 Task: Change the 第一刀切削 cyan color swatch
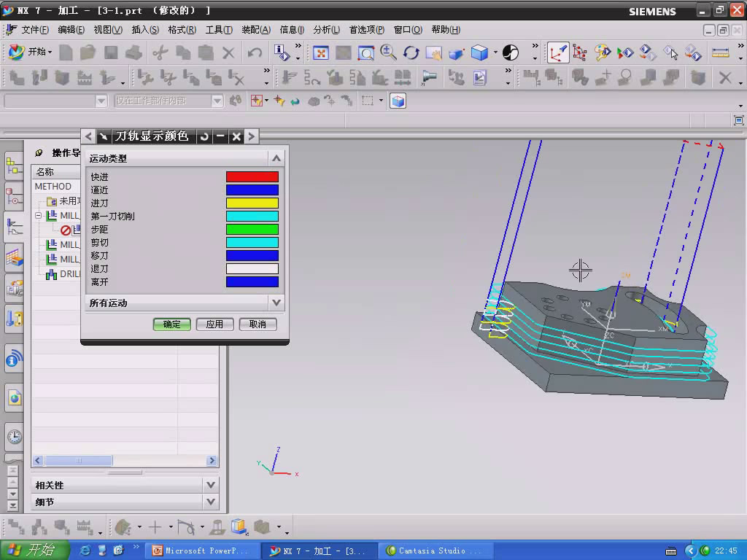point(252,216)
